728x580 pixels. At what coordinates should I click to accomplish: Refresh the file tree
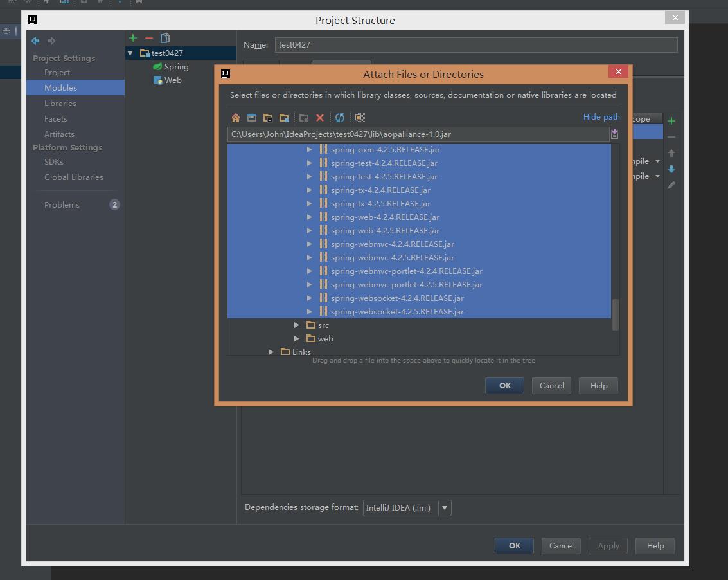point(340,118)
